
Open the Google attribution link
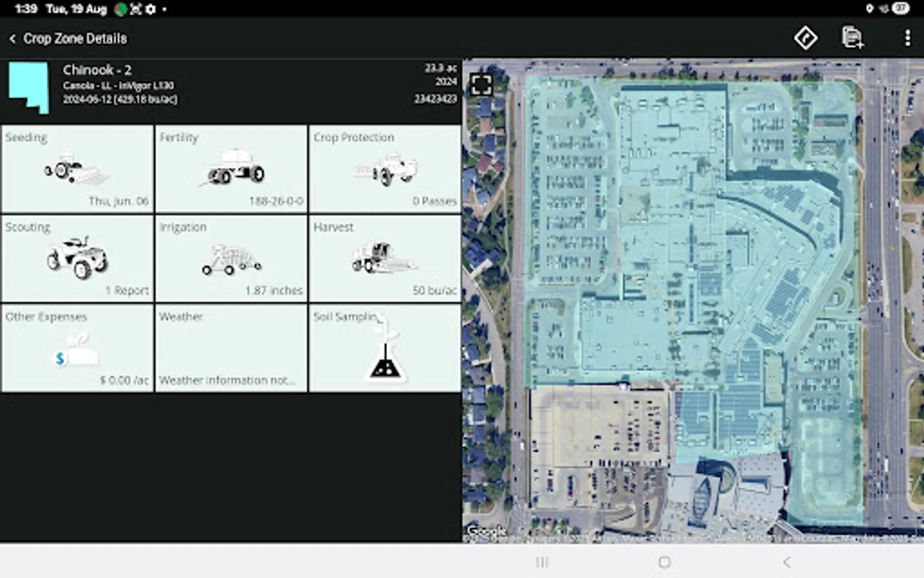coord(487,531)
